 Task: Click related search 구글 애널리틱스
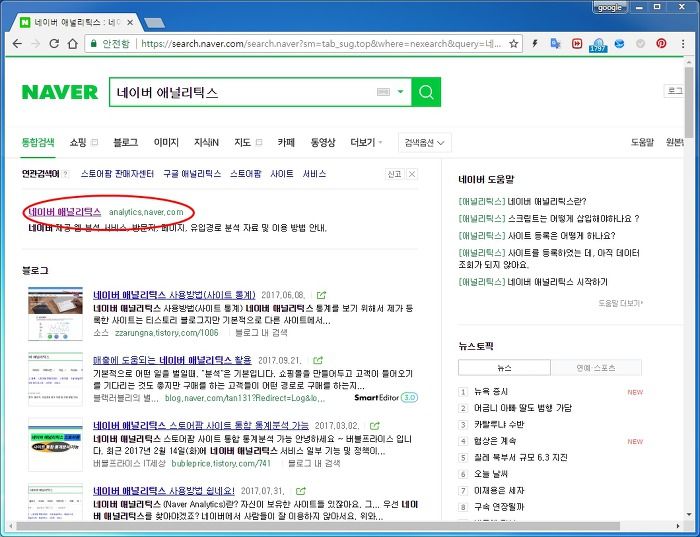(x=192, y=174)
